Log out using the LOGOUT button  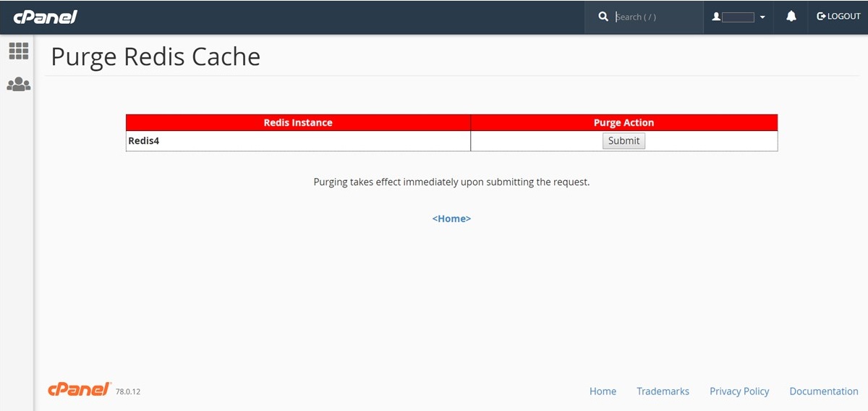(838, 17)
